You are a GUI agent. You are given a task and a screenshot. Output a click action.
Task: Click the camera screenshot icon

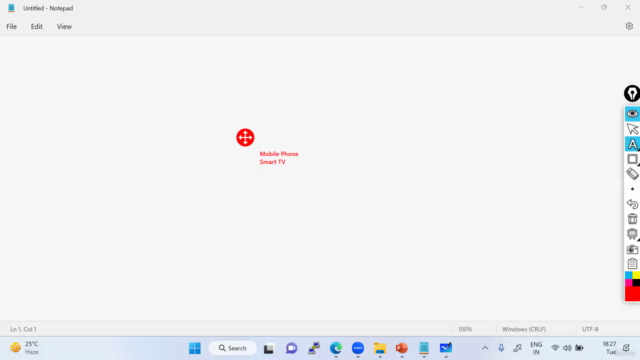click(632, 249)
